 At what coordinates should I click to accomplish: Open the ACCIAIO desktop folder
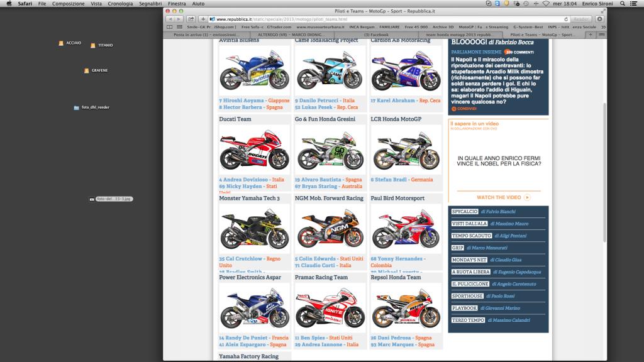70,43
